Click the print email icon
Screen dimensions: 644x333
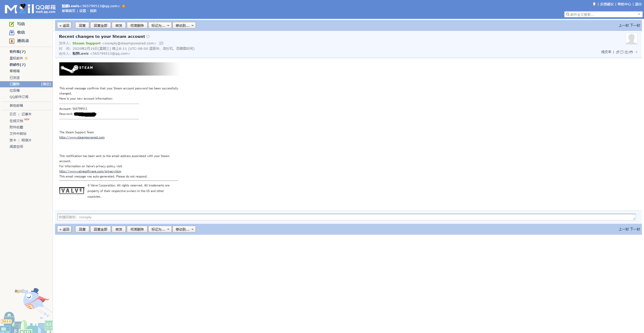tap(631, 52)
